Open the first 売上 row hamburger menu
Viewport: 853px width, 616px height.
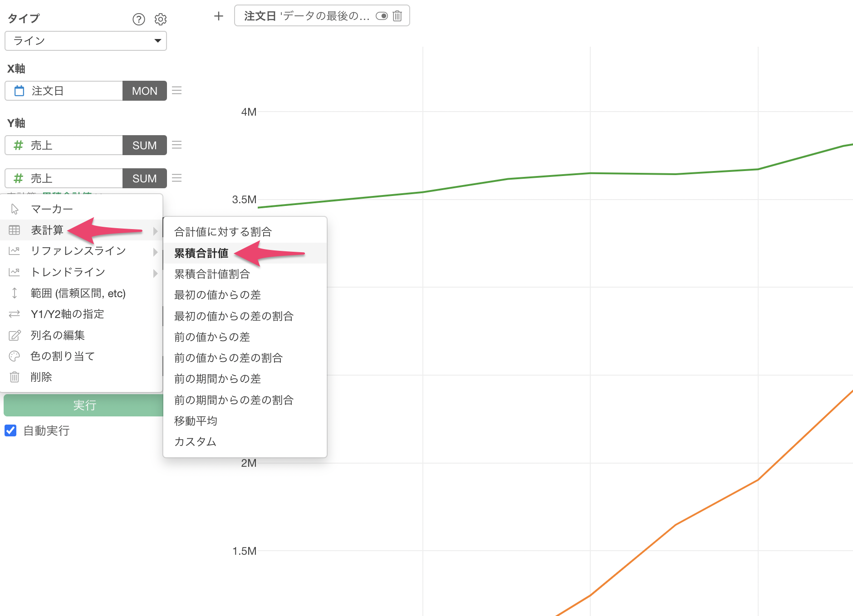pos(177,145)
